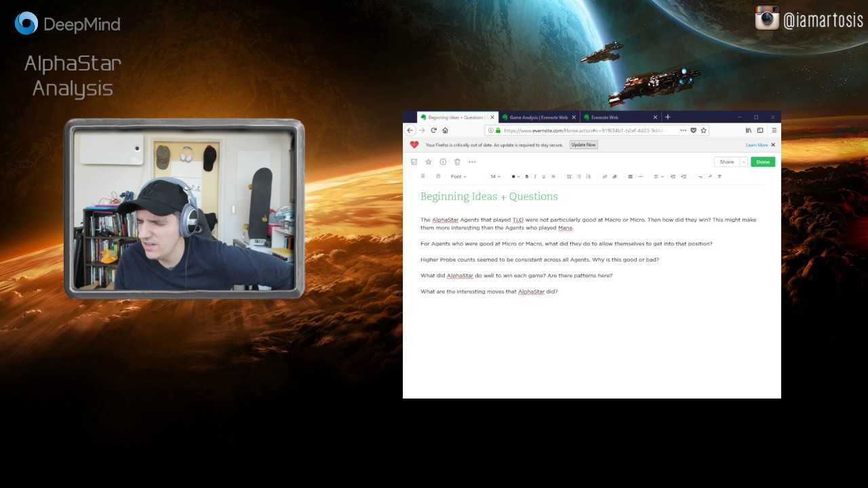Decrease indent of the paragraph

pyautogui.click(x=684, y=176)
